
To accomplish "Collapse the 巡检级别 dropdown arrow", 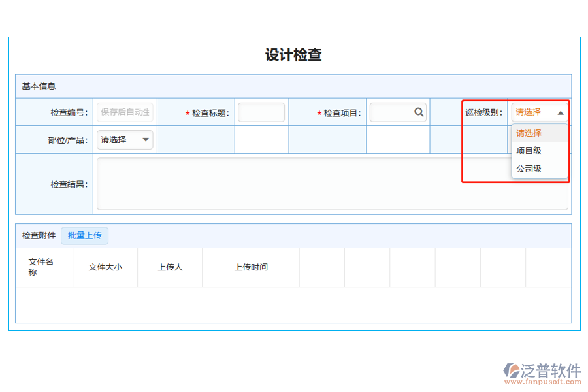I will (561, 112).
